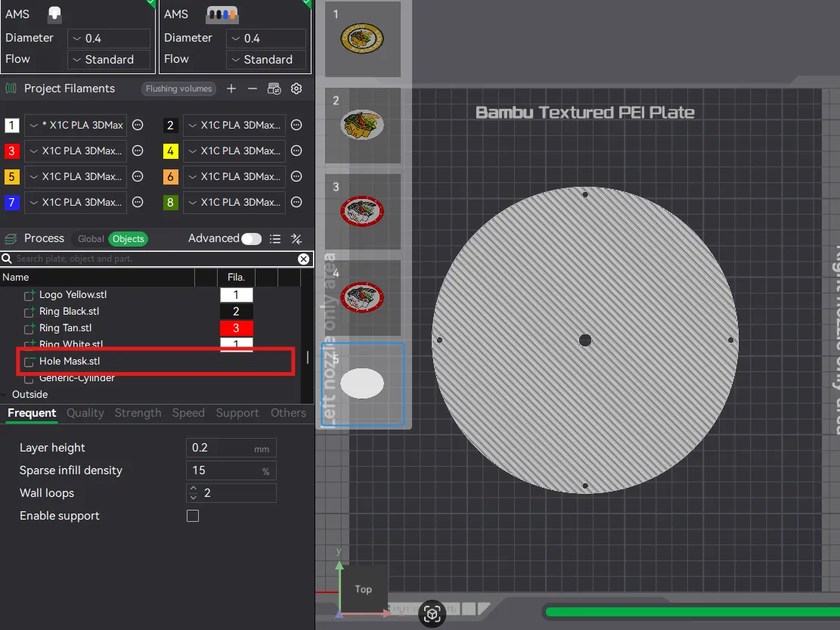The image size is (840, 630).
Task: Switch to the Strength settings tab
Action: (138, 413)
